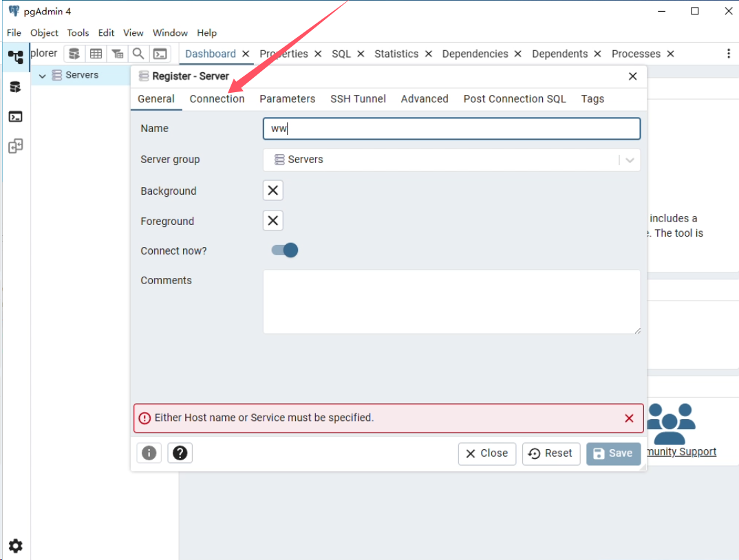Close the Processes tab

(670, 54)
